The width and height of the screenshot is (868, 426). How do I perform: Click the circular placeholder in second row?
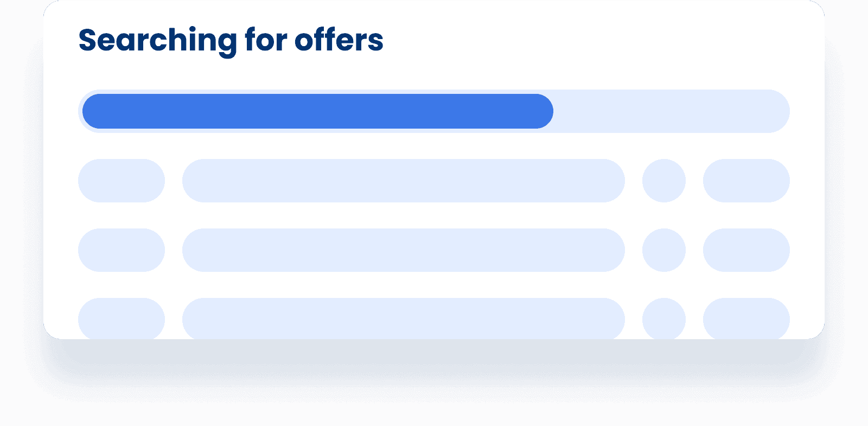(664, 250)
